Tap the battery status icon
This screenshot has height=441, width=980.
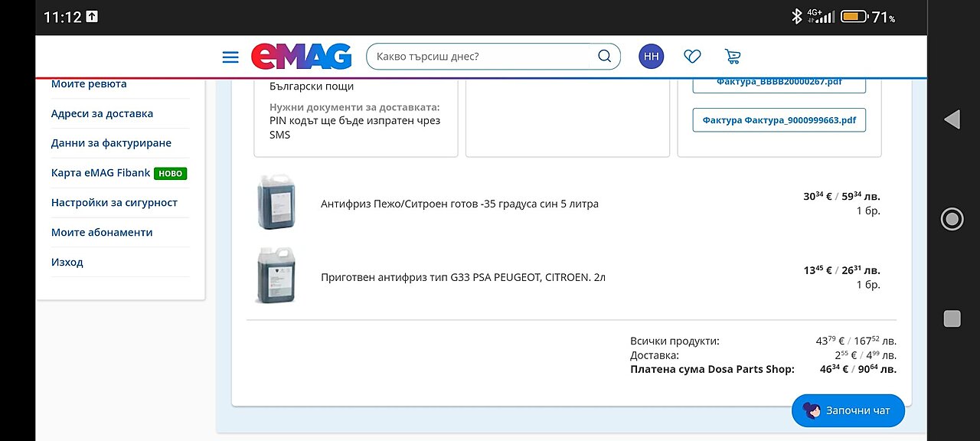tap(854, 16)
